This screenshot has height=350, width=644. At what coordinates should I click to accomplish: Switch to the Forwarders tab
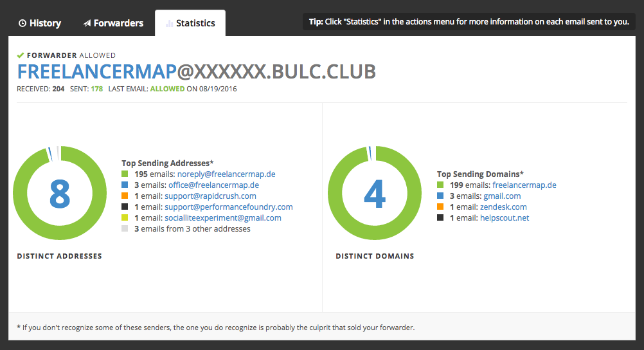(x=113, y=23)
